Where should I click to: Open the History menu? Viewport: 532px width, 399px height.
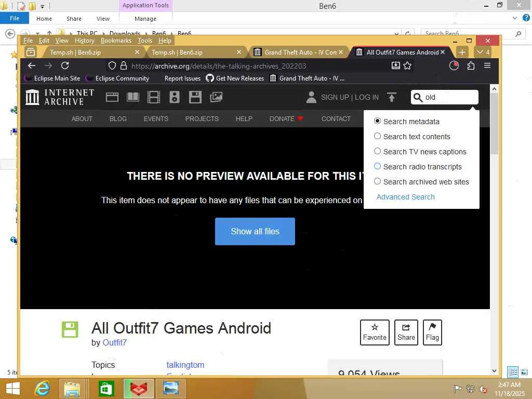click(x=85, y=41)
